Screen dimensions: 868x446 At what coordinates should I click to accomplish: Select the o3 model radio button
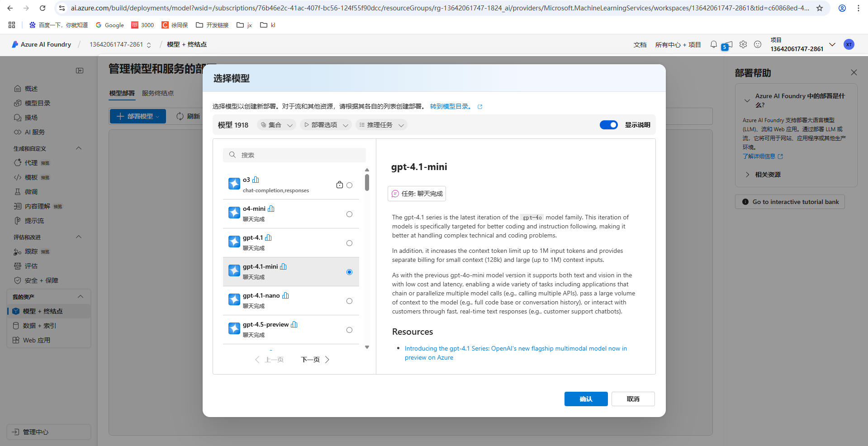(x=349, y=185)
